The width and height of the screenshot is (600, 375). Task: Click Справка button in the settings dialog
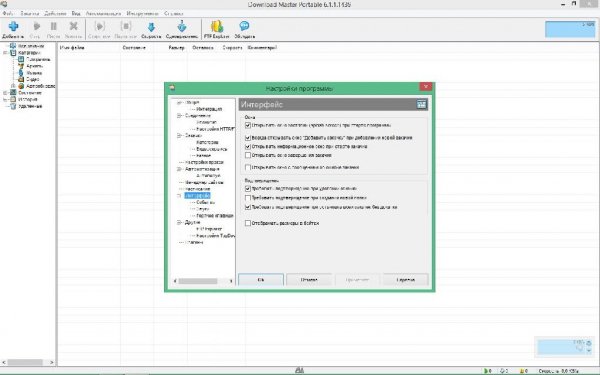pyautogui.click(x=405, y=280)
